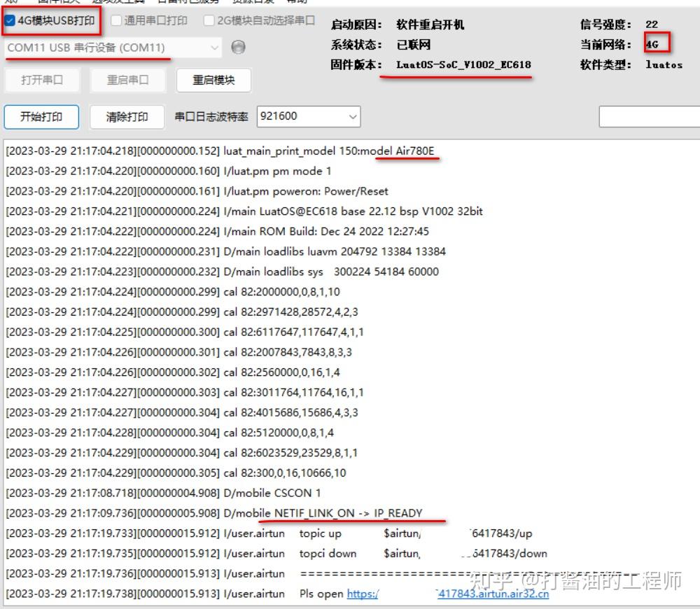Select log line 'cal 82:2971428,28572,4,2,3'
This screenshot has height=609, width=700.
click(182, 311)
